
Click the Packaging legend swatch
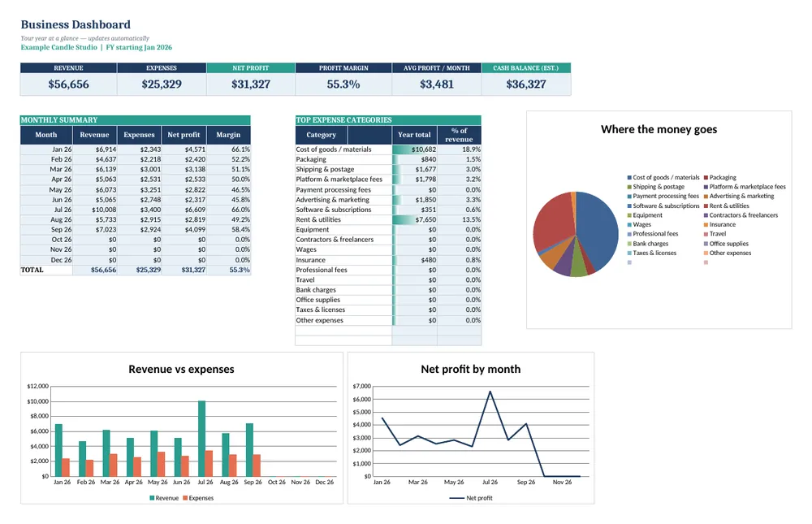706,177
